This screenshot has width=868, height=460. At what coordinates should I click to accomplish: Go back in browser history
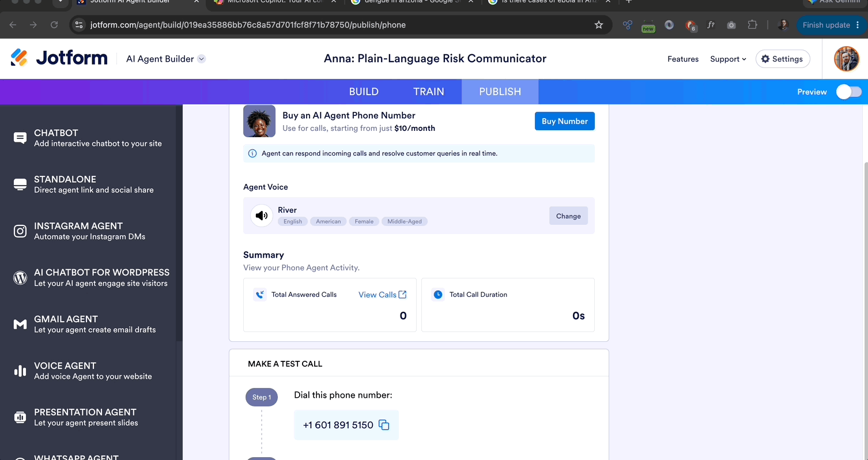point(13,25)
